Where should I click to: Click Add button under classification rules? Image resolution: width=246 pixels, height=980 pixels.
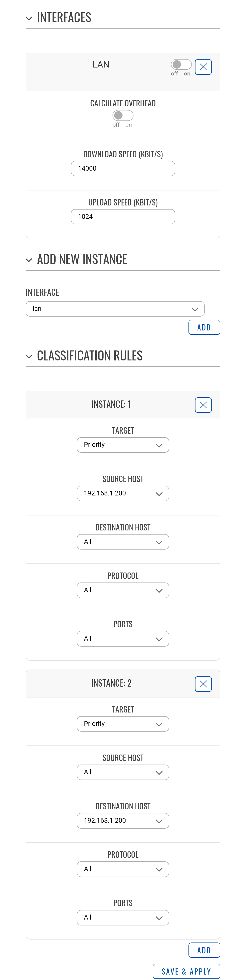click(204, 950)
